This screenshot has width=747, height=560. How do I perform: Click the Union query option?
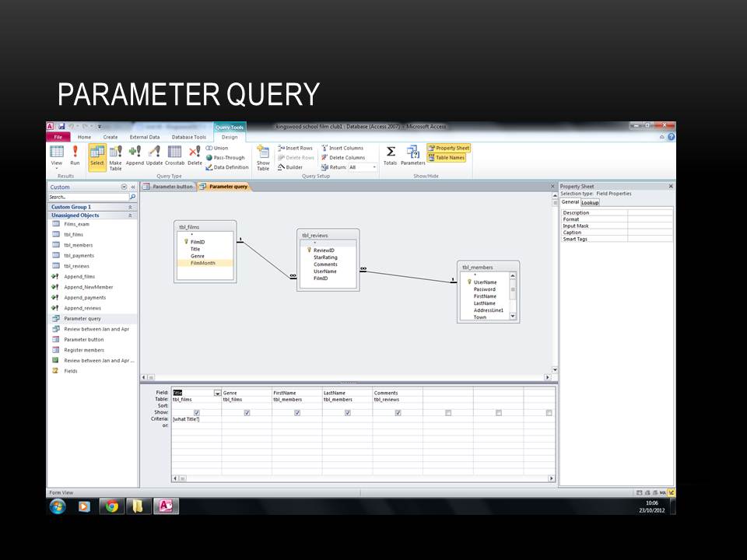[217, 148]
